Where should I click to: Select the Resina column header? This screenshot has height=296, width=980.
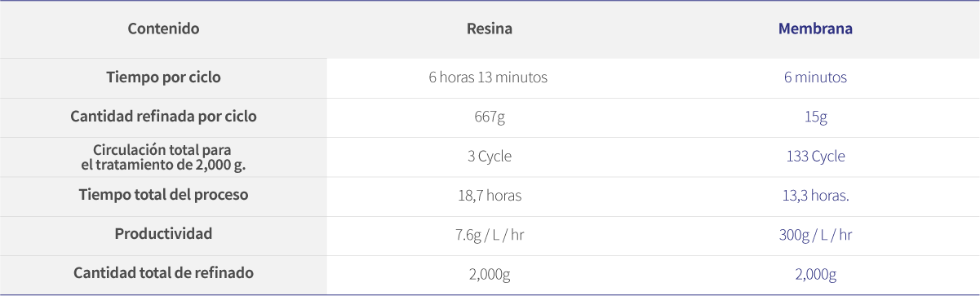click(x=490, y=29)
